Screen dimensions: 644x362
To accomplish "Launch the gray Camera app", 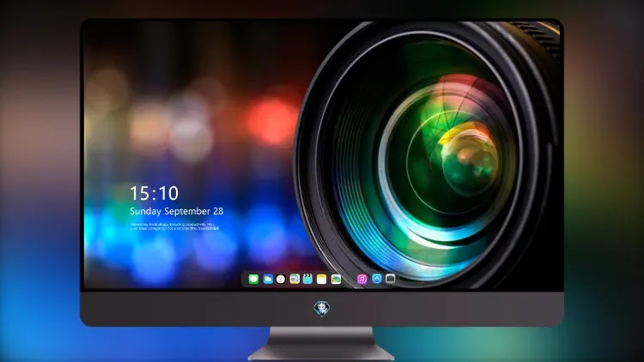I will (391, 279).
